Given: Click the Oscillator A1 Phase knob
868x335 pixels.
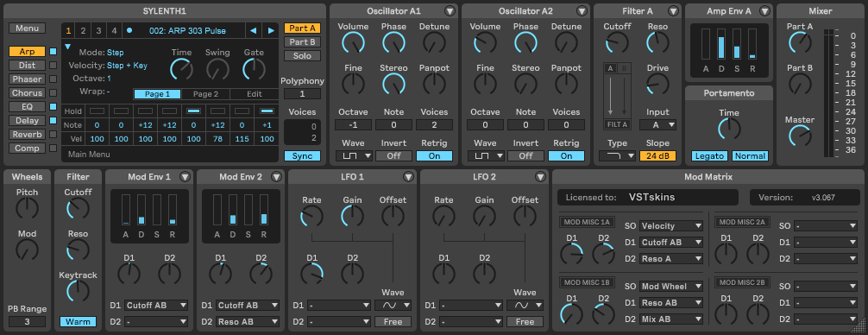Looking at the screenshot, I should pyautogui.click(x=393, y=42).
